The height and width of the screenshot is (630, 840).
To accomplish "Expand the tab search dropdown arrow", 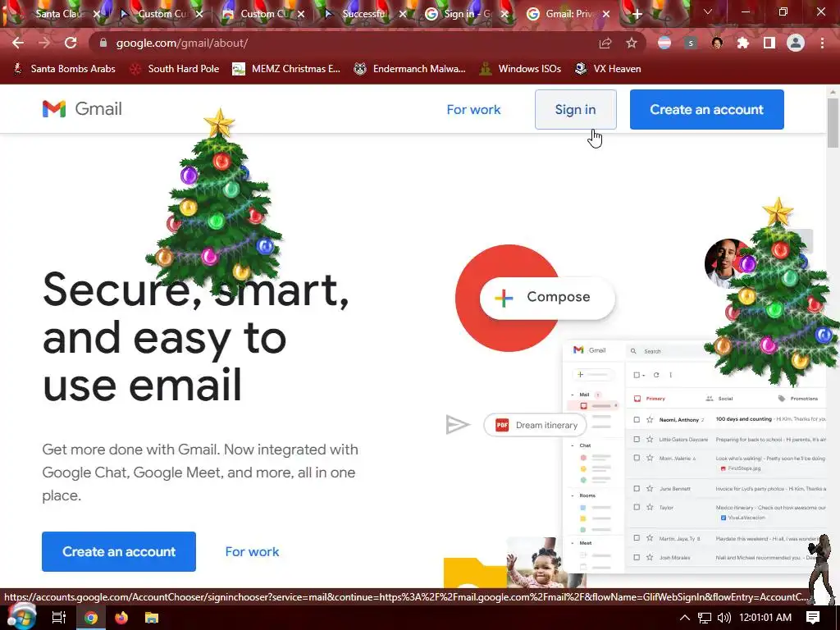I will tap(707, 11).
